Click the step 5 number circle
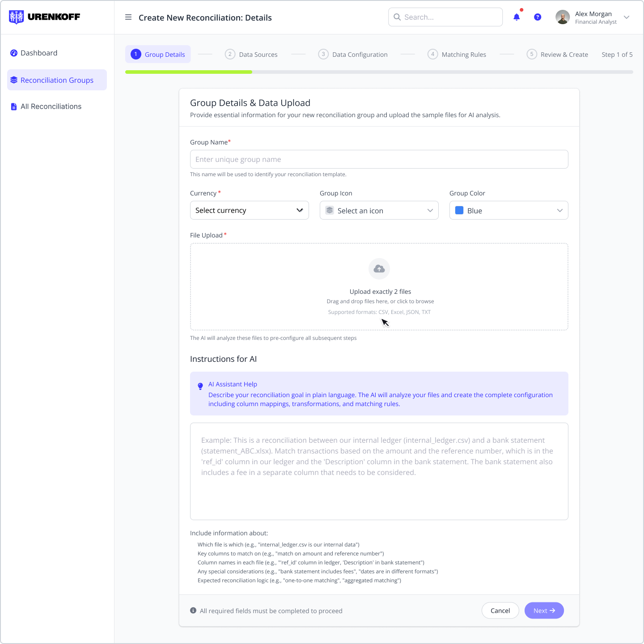 click(532, 54)
